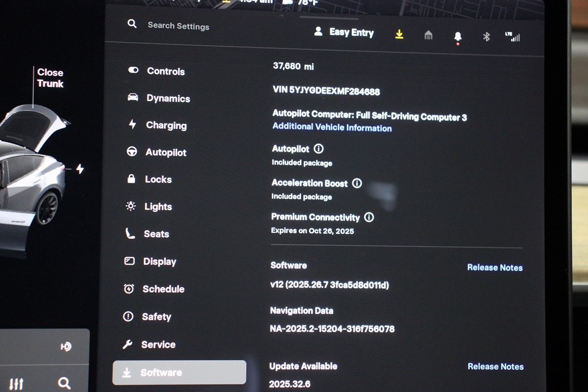Tap the Bluetooth icon

pos(486,37)
